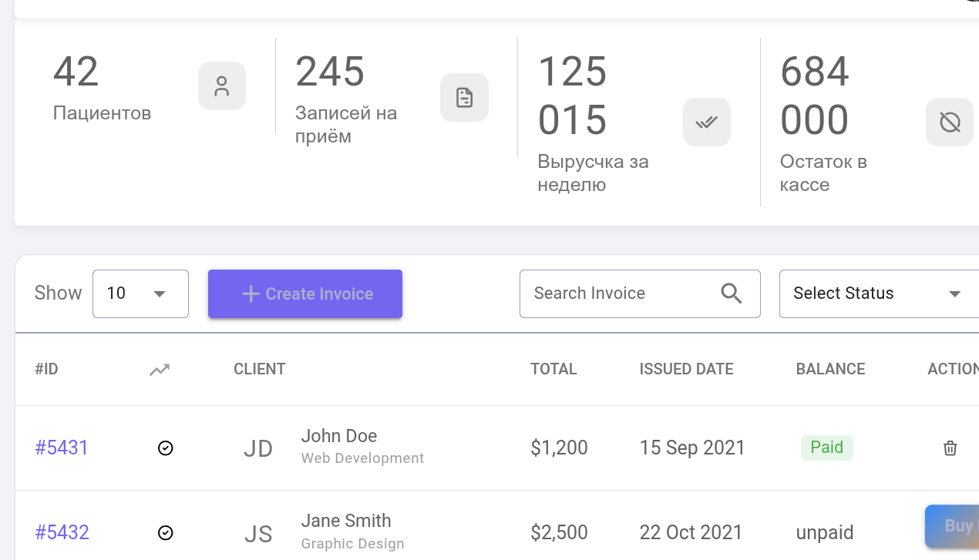The height and width of the screenshot is (560, 979).
Task: Sort by TOTAL column header
Action: (553, 369)
